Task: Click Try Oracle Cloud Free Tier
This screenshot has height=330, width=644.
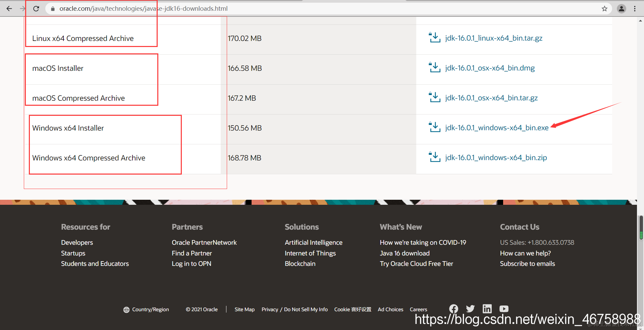Action: coord(417,264)
